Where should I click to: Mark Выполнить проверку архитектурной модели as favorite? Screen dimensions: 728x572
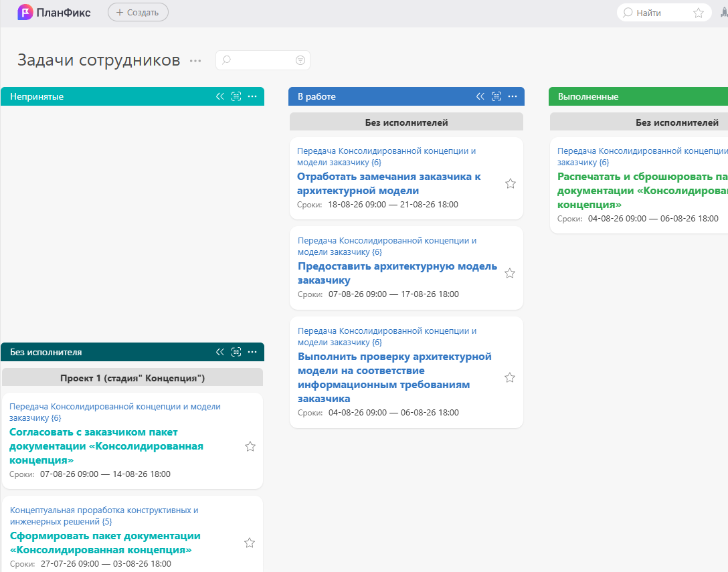point(510,377)
